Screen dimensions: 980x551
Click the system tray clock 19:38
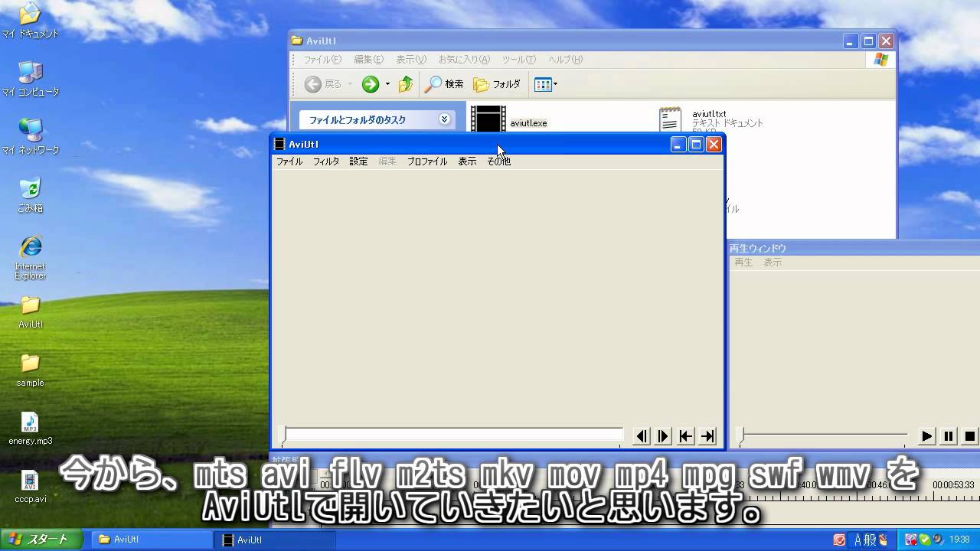pos(960,540)
